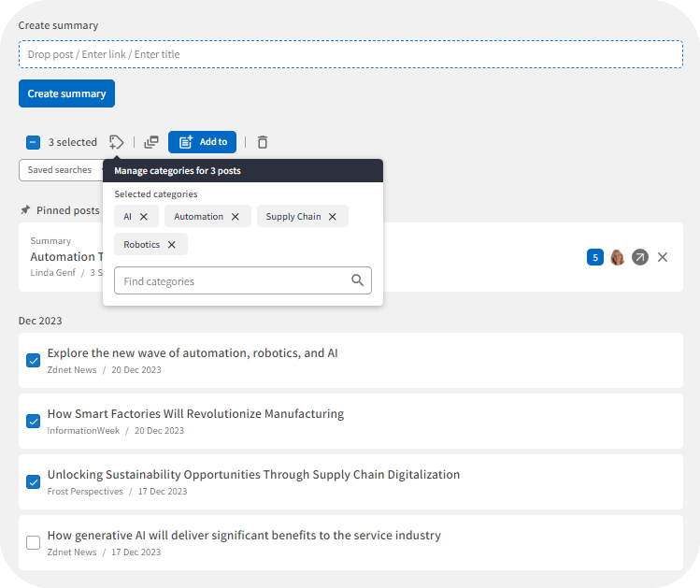This screenshot has width=700, height=588.
Task: Uncheck How Smart Factories post checkbox
Action: 33,421
